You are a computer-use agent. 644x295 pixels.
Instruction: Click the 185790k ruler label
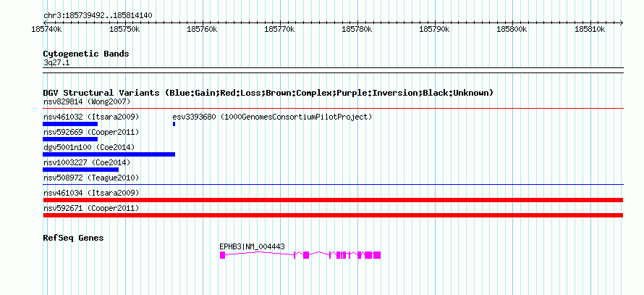tap(434, 30)
